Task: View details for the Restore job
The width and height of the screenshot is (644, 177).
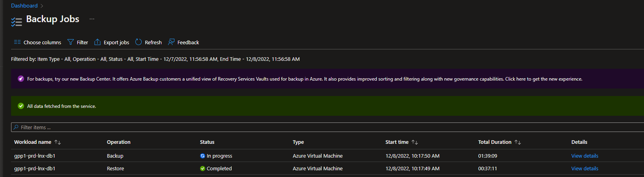Action: pos(585,168)
